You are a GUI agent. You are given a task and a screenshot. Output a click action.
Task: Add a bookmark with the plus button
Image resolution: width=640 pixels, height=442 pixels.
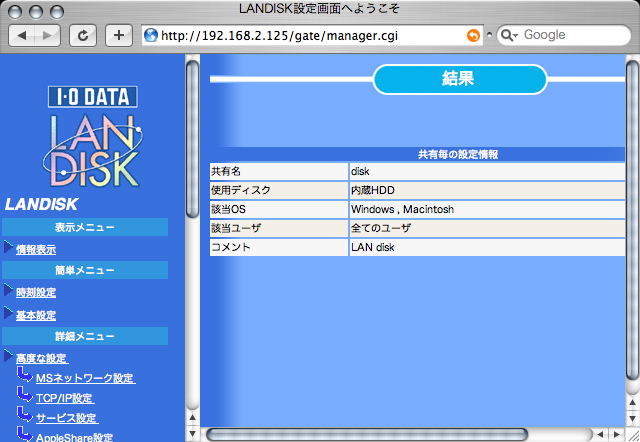[119, 36]
